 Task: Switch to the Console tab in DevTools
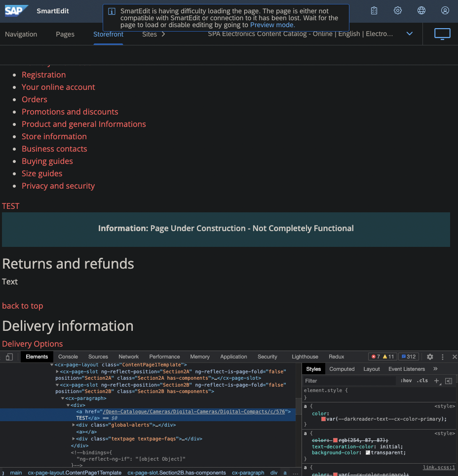pyautogui.click(x=68, y=357)
